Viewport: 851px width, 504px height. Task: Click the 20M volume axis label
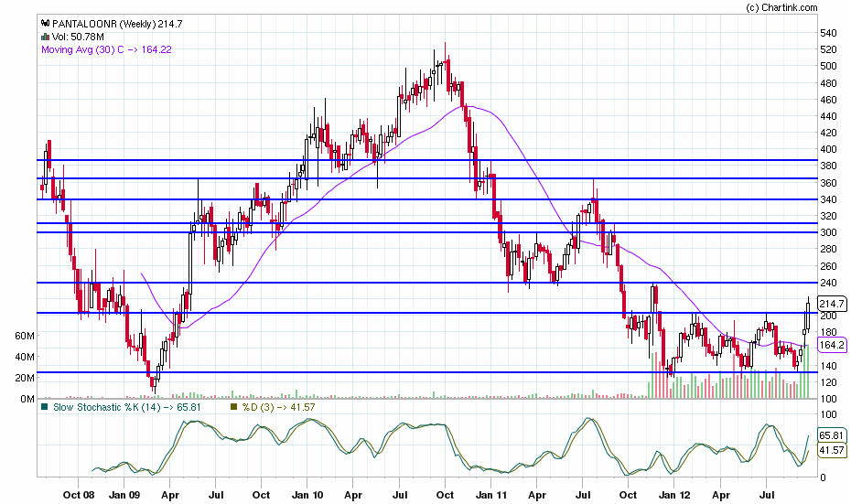pyautogui.click(x=25, y=378)
